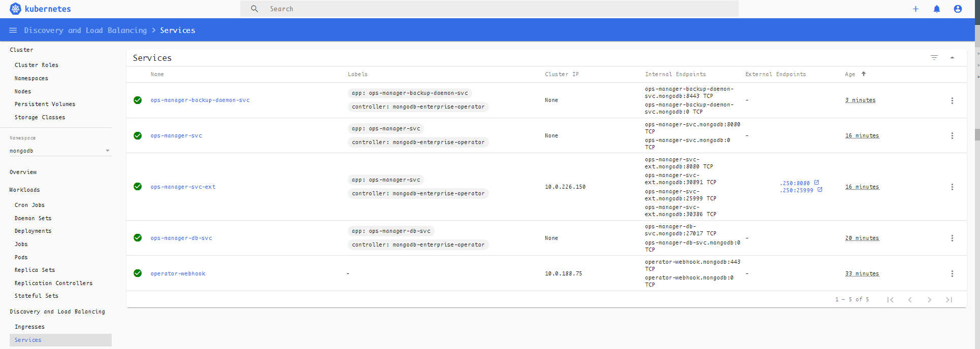Sort by Age using the arrow icon
This screenshot has width=980, height=349.
pos(864,74)
